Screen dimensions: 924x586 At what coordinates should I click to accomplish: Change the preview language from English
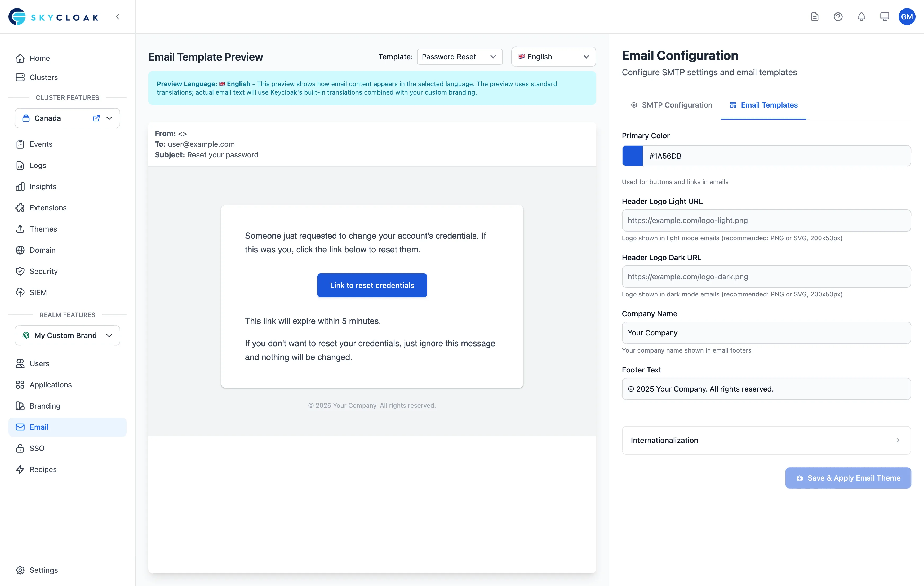[x=553, y=56]
